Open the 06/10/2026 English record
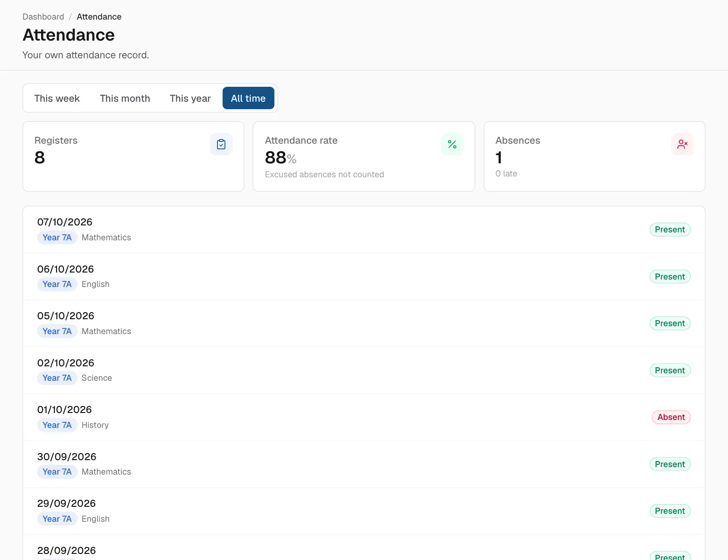The image size is (728, 560). pos(364,277)
